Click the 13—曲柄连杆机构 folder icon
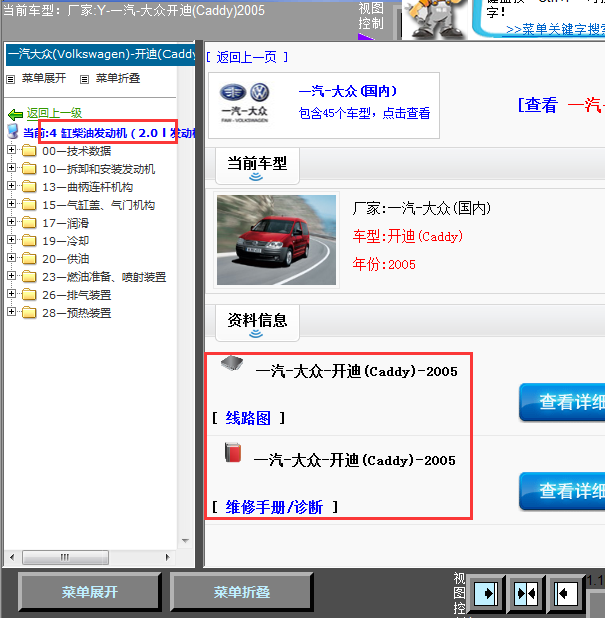 point(29,187)
